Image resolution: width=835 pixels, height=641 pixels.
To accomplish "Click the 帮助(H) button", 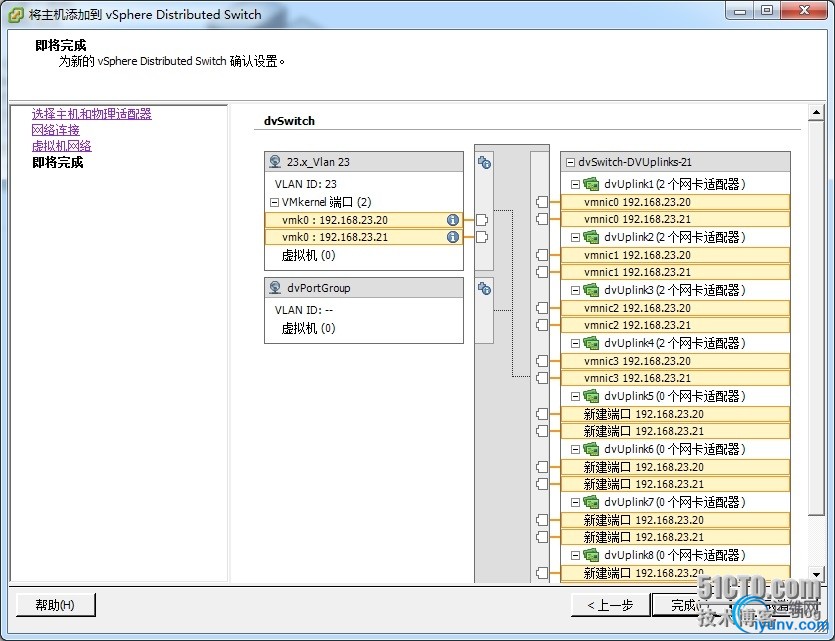I will tap(55, 605).
